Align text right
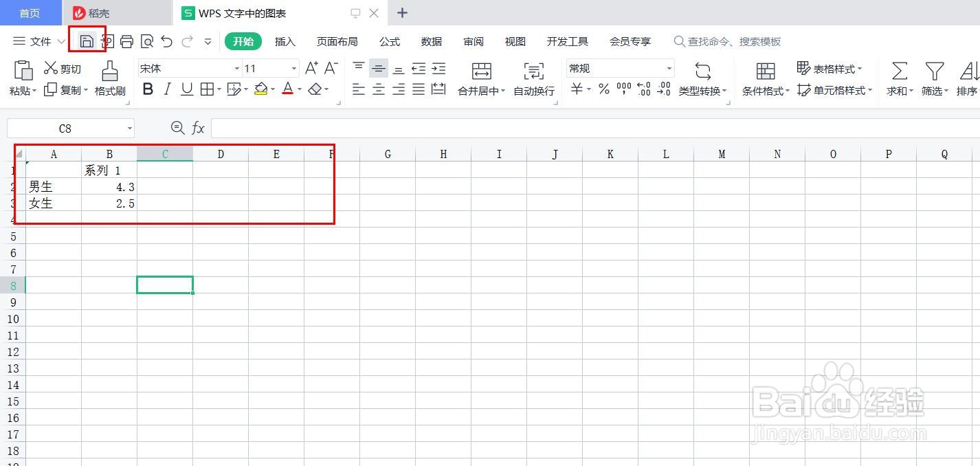Image resolution: width=980 pixels, height=466 pixels. click(x=399, y=89)
